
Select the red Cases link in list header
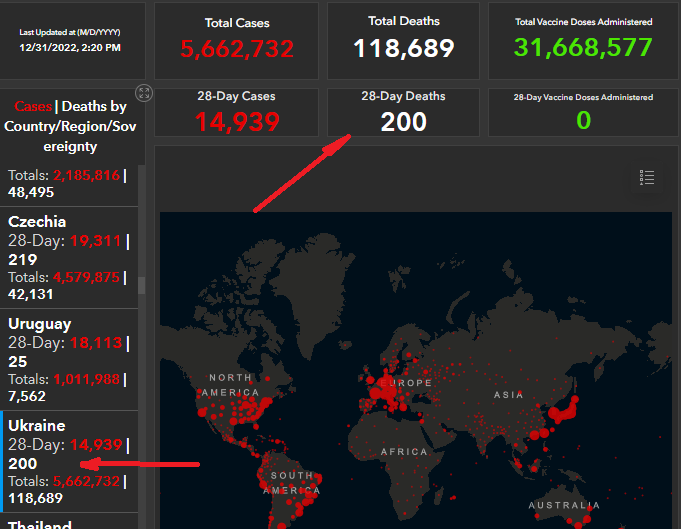[33, 106]
